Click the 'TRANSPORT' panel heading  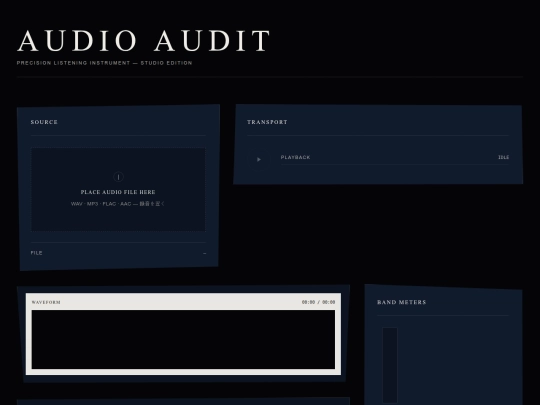click(x=267, y=122)
